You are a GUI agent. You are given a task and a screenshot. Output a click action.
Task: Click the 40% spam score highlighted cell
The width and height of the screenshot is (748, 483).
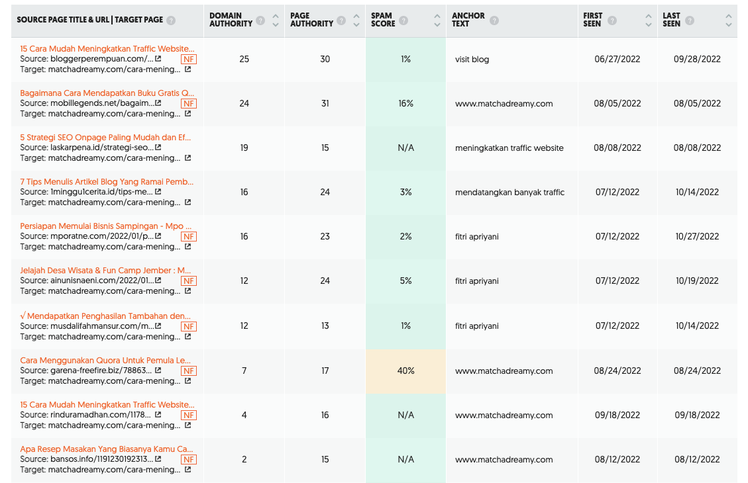click(x=406, y=371)
